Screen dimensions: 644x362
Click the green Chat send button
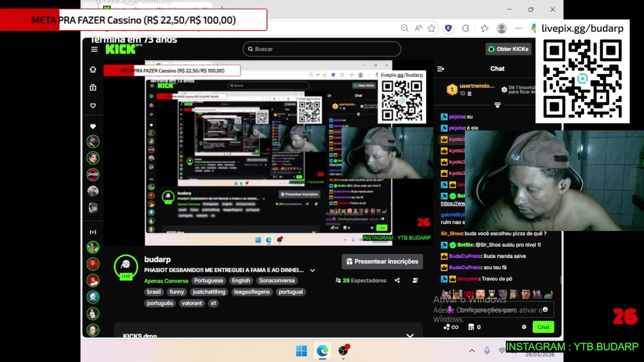(x=543, y=327)
